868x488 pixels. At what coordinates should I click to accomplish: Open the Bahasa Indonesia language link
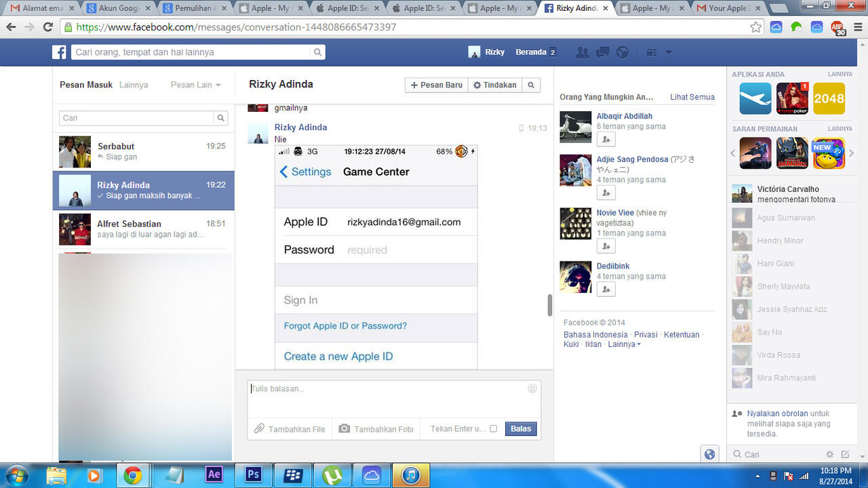[595, 335]
